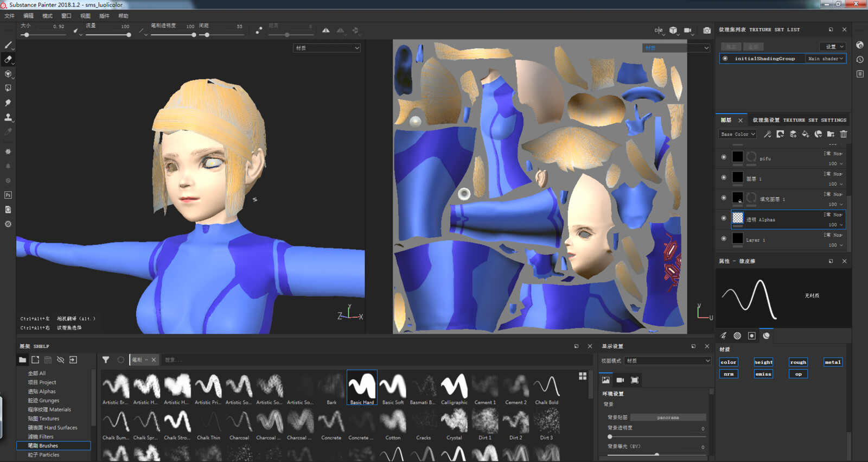
Task: Open the 3D viewport 材质 mode dropdown
Action: (x=327, y=48)
